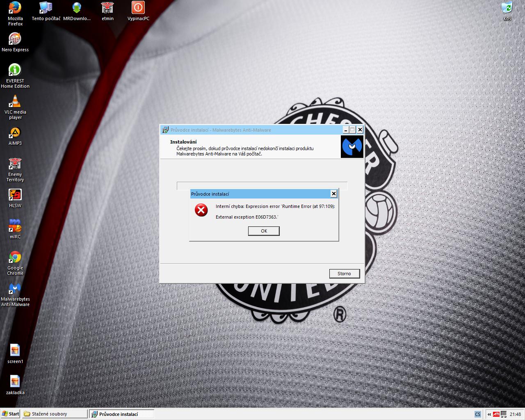The image size is (525, 420).
Task: Click the Malwarebytes logo in installer header
Action: click(352, 147)
